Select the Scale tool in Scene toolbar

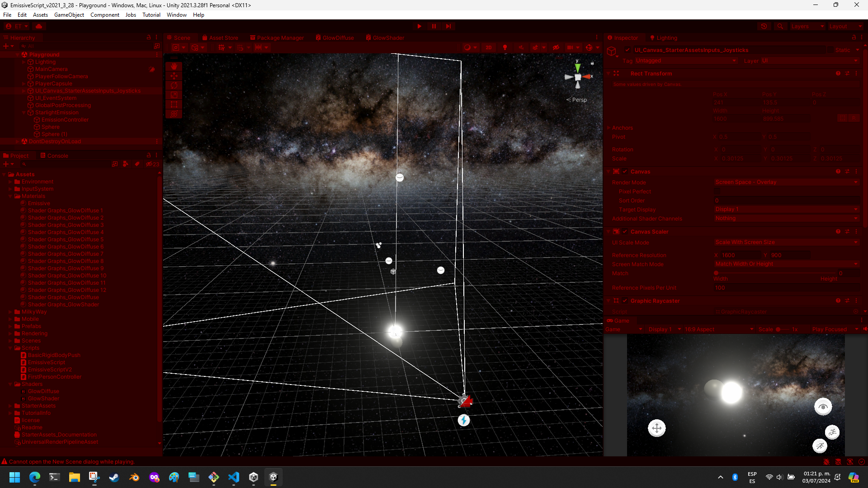click(174, 95)
